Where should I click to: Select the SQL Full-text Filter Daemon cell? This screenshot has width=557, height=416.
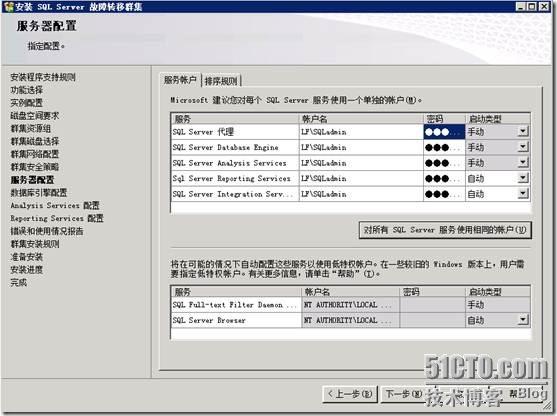tap(236, 305)
